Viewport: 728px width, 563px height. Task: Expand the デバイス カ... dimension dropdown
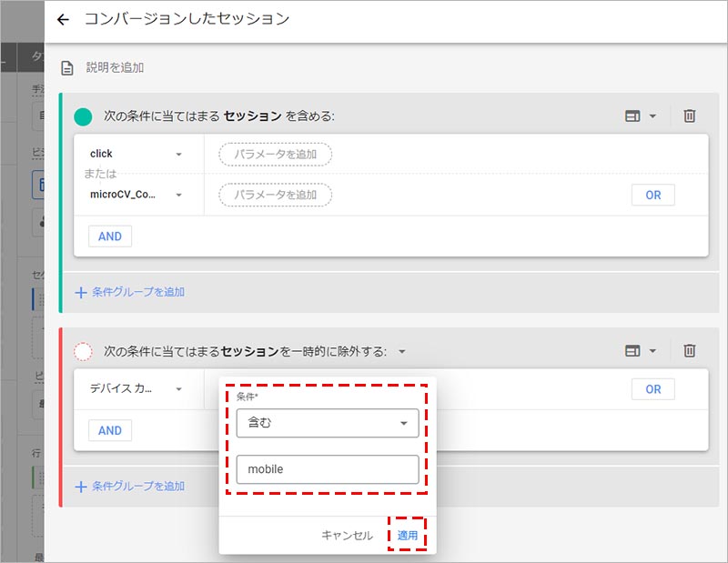click(178, 389)
